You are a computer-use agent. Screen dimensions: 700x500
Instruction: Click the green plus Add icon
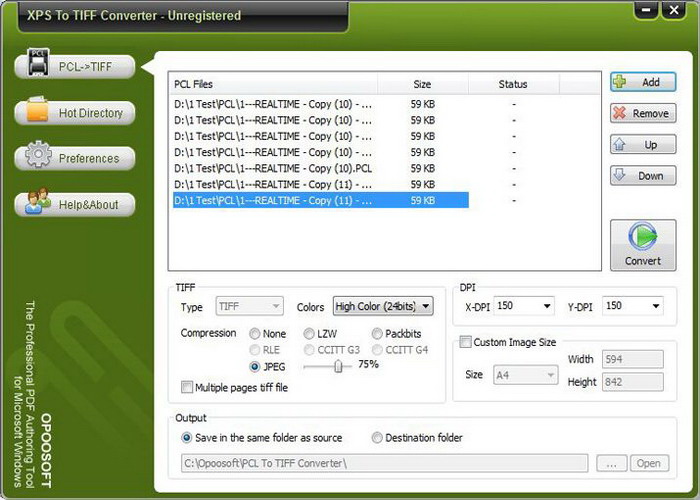click(x=620, y=82)
